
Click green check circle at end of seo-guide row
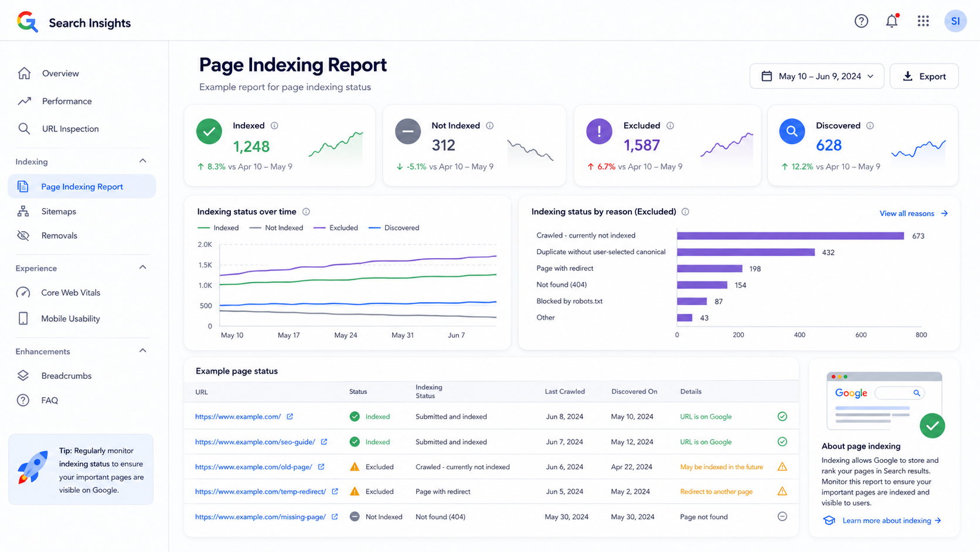point(782,442)
